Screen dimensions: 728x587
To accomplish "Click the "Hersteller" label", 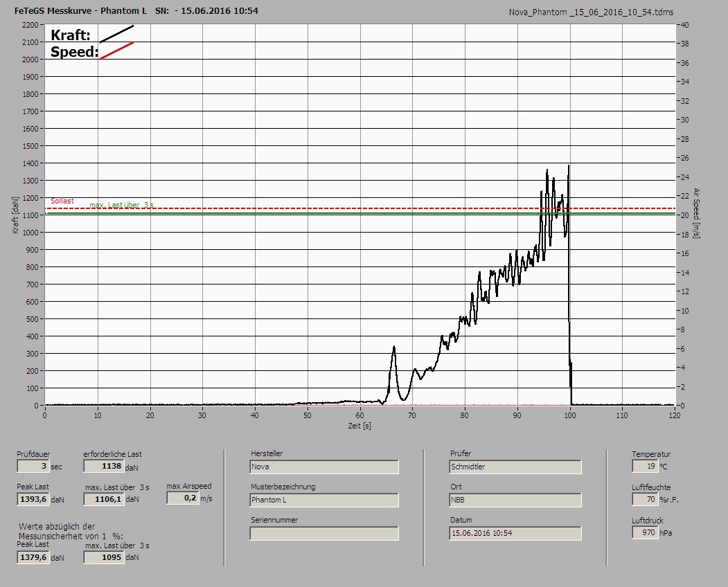I will [267, 453].
